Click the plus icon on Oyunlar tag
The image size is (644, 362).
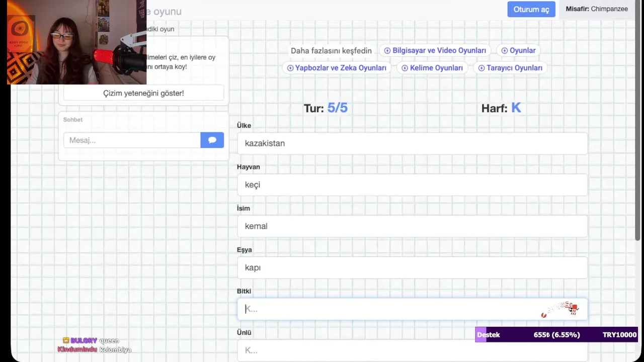pos(504,51)
